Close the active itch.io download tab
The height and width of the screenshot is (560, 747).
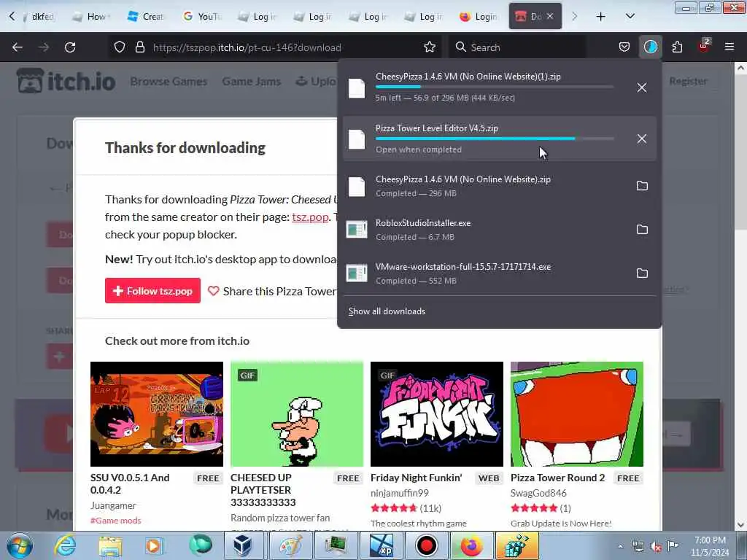pyautogui.click(x=550, y=16)
